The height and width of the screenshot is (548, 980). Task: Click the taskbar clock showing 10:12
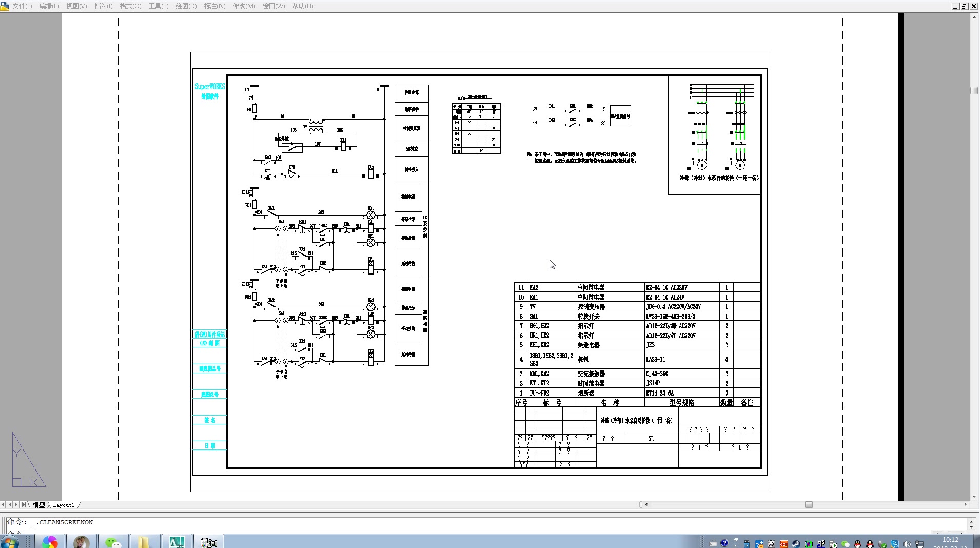click(x=950, y=540)
